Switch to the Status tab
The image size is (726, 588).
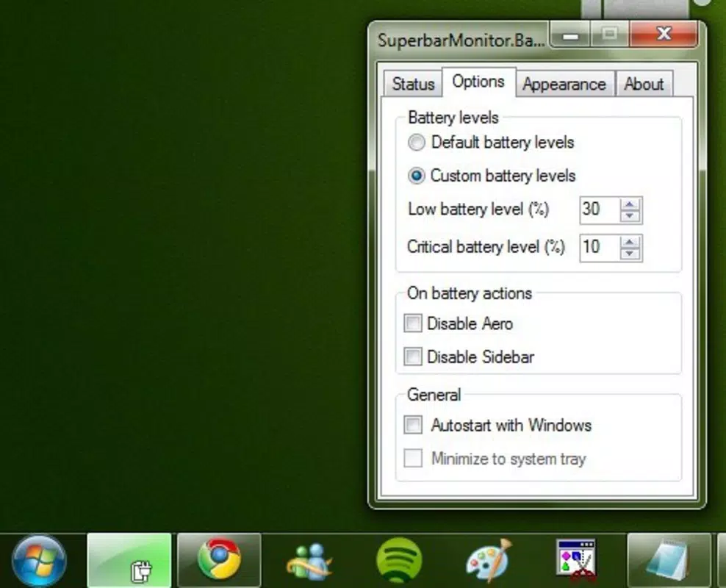coord(413,85)
